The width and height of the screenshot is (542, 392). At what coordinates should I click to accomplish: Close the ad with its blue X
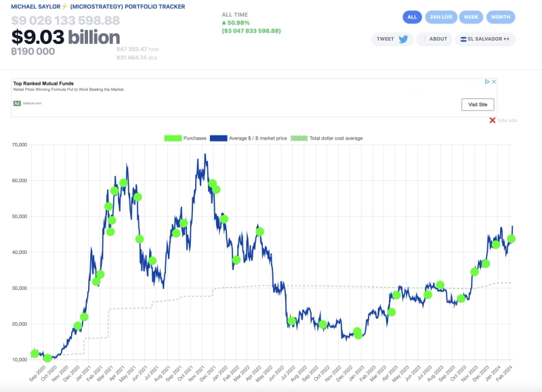coord(494,82)
